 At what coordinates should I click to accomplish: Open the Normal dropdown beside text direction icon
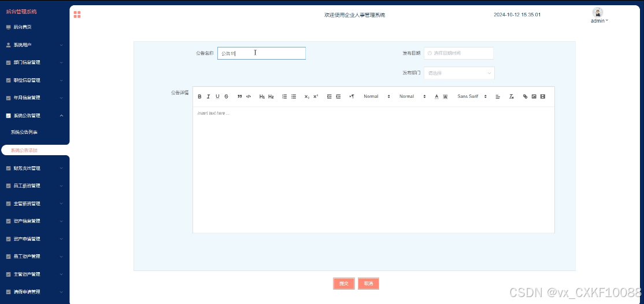pyautogui.click(x=376, y=97)
